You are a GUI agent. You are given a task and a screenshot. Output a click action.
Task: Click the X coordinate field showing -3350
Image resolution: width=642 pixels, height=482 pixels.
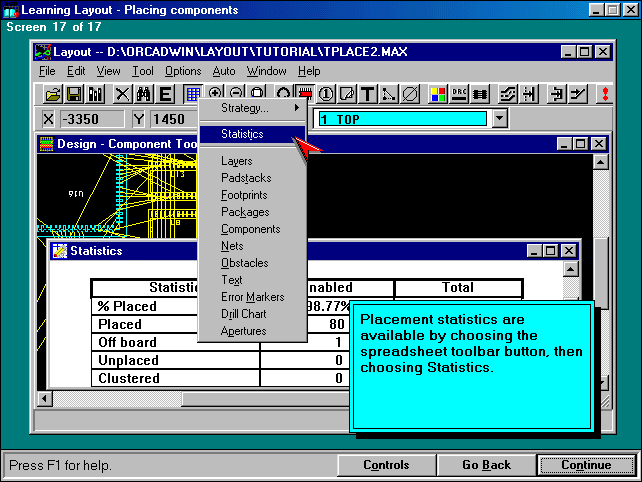coord(92,119)
